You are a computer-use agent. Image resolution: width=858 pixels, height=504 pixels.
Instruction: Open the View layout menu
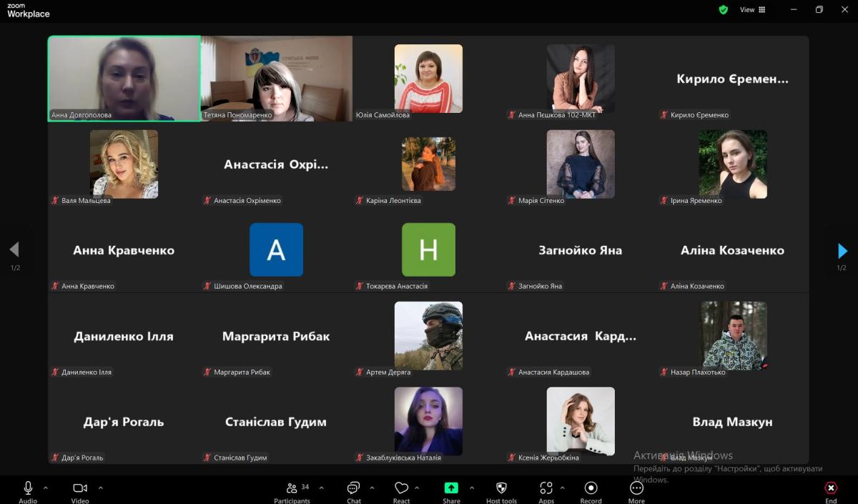coord(752,10)
